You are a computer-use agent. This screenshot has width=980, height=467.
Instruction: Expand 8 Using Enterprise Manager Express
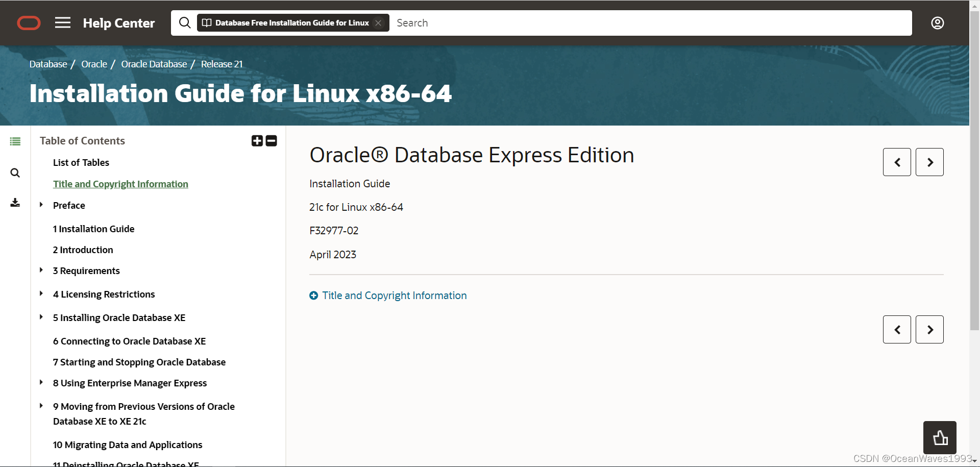tap(41, 382)
